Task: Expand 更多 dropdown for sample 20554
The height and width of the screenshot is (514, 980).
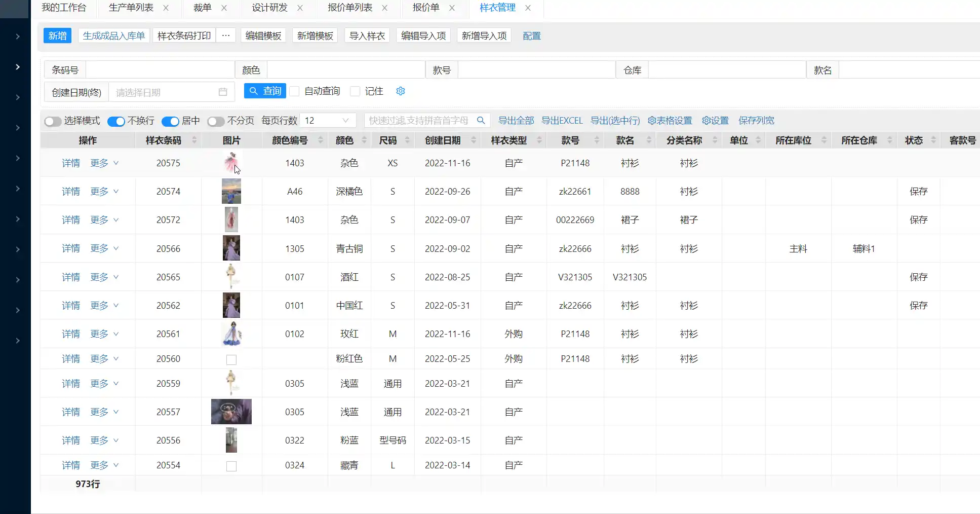Action: click(x=104, y=465)
